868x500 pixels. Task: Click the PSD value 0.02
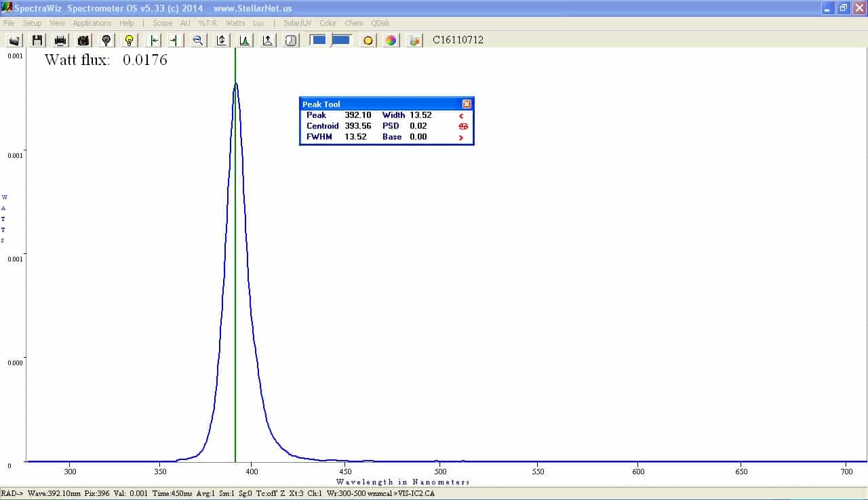point(418,126)
